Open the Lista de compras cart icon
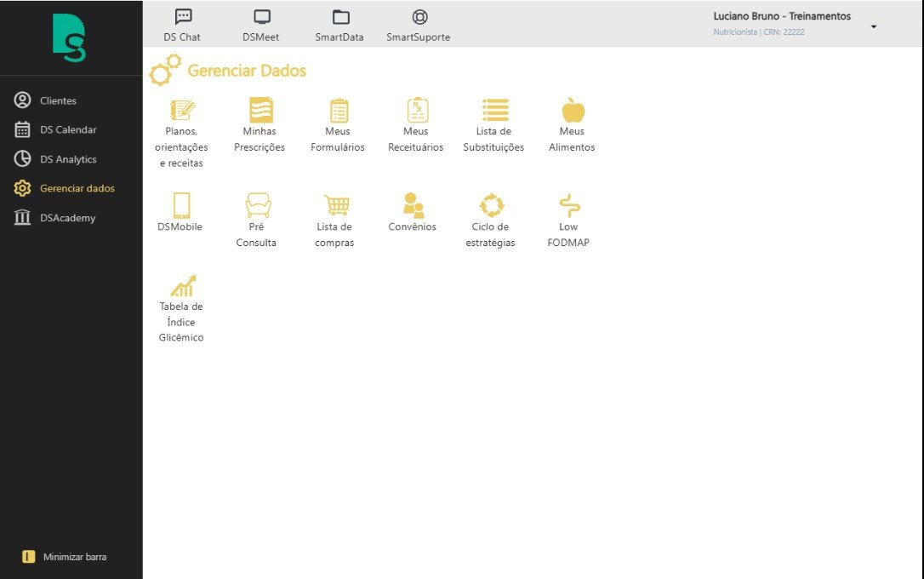Viewport: 924px width, 579px height. point(337,204)
